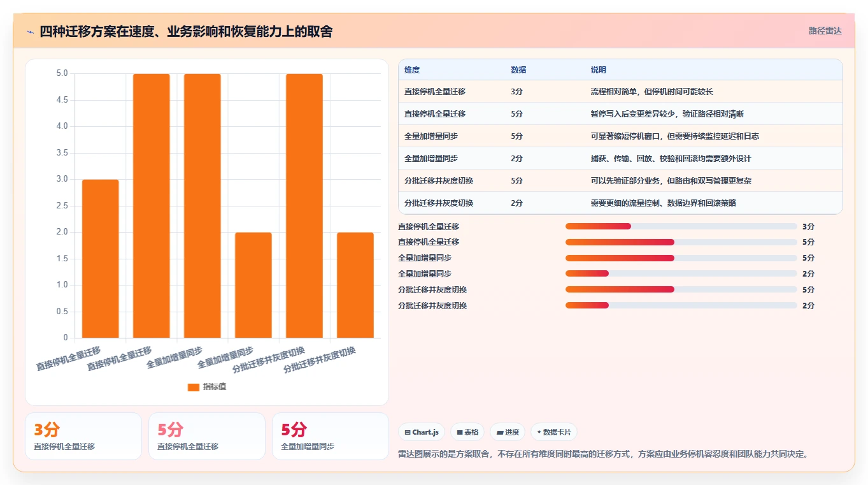
Task: Click the 2分 progress bar for 全量加增量同步
Action: point(681,274)
